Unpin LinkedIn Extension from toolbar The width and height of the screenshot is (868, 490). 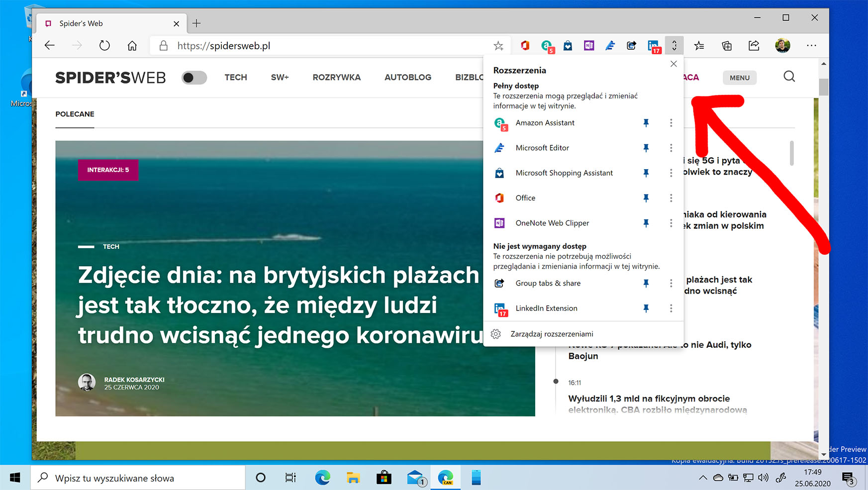(646, 308)
